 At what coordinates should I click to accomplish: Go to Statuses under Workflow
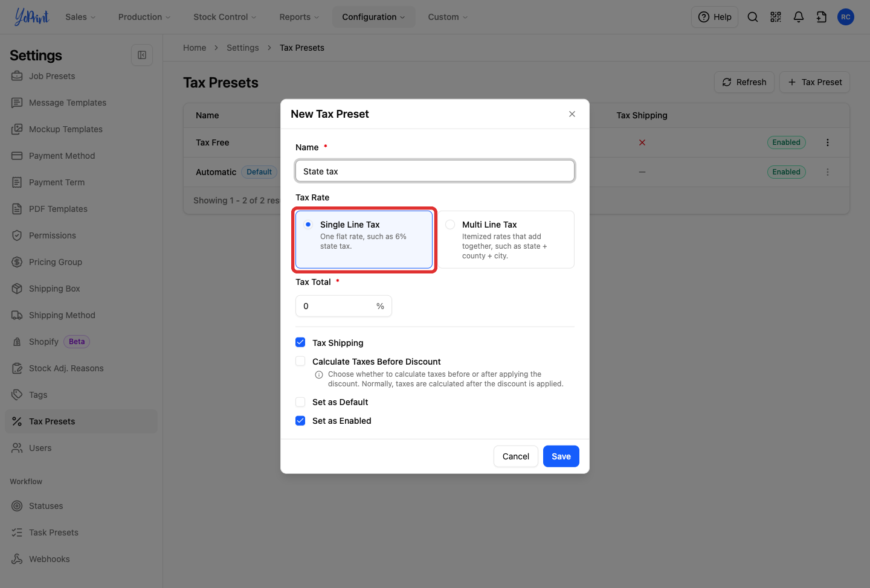click(x=81, y=506)
